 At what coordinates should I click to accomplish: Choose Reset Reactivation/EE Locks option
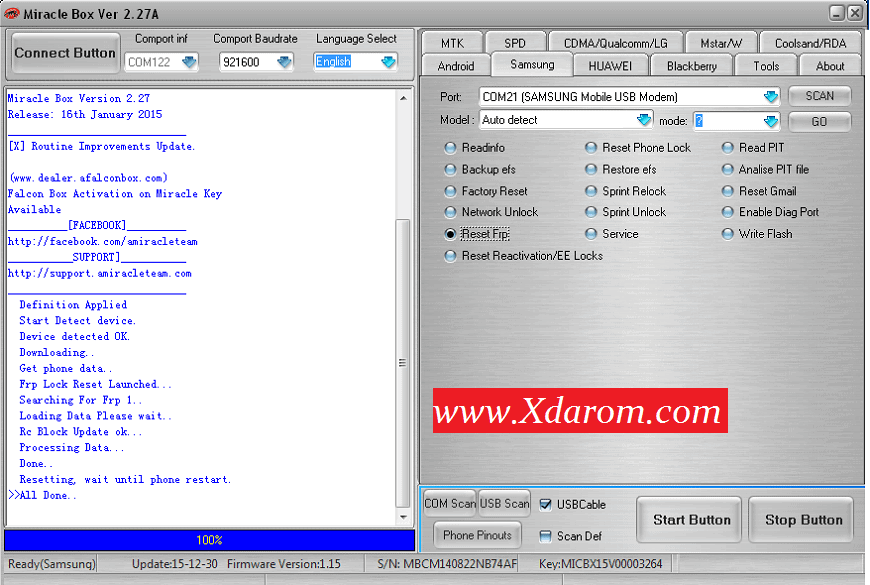(451, 256)
